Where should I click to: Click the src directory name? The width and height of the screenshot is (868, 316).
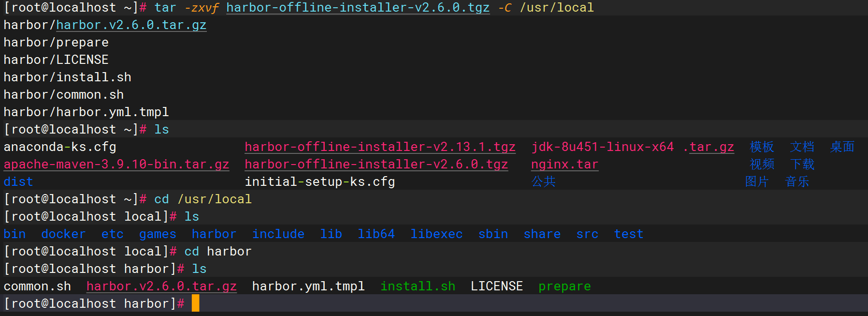(x=587, y=234)
